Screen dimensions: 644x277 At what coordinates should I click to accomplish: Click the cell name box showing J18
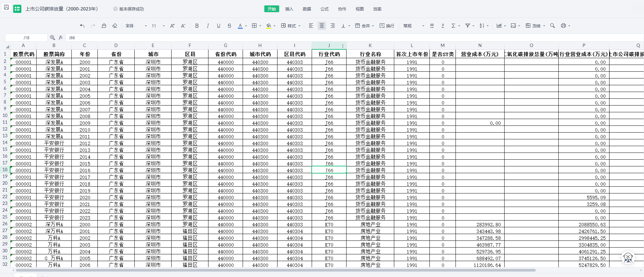26,38
